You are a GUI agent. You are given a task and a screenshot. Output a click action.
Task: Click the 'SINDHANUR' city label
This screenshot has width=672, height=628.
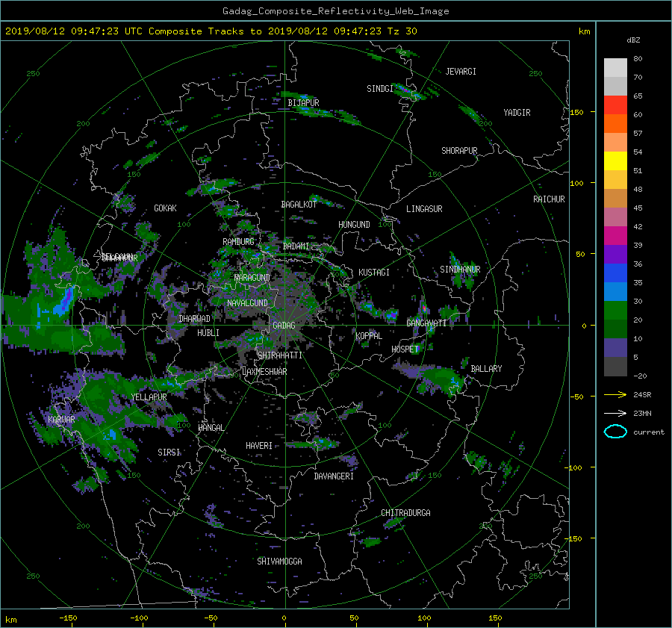[460, 270]
